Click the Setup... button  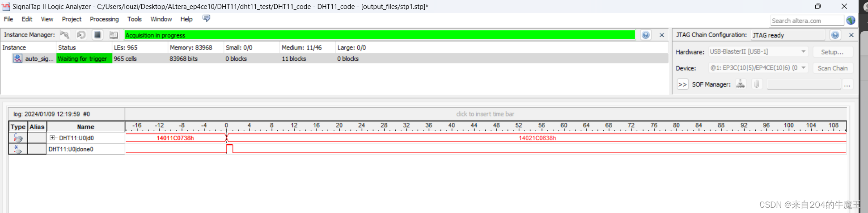click(x=832, y=52)
